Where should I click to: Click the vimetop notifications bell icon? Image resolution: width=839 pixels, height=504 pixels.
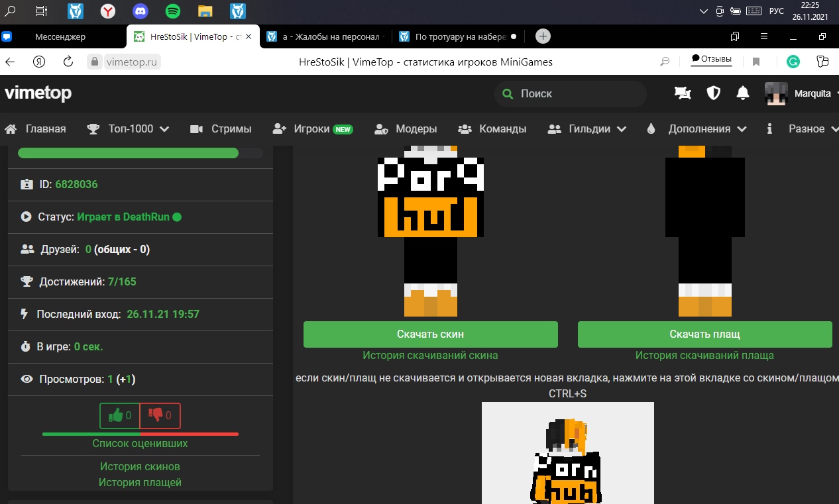tap(743, 93)
